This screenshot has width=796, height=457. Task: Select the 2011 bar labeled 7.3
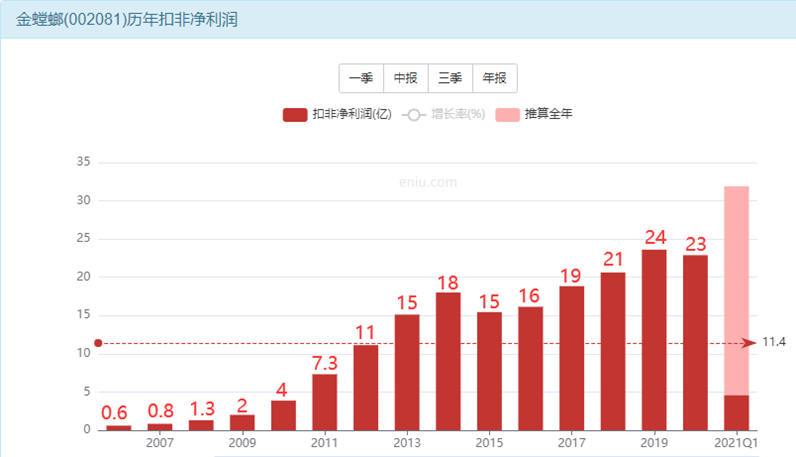pos(324,402)
